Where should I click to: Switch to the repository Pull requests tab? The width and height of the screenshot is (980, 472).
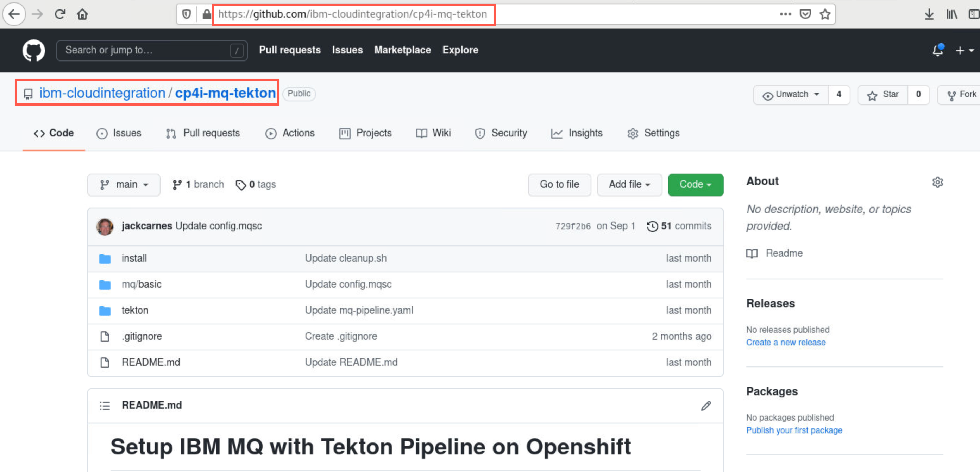[x=203, y=133]
